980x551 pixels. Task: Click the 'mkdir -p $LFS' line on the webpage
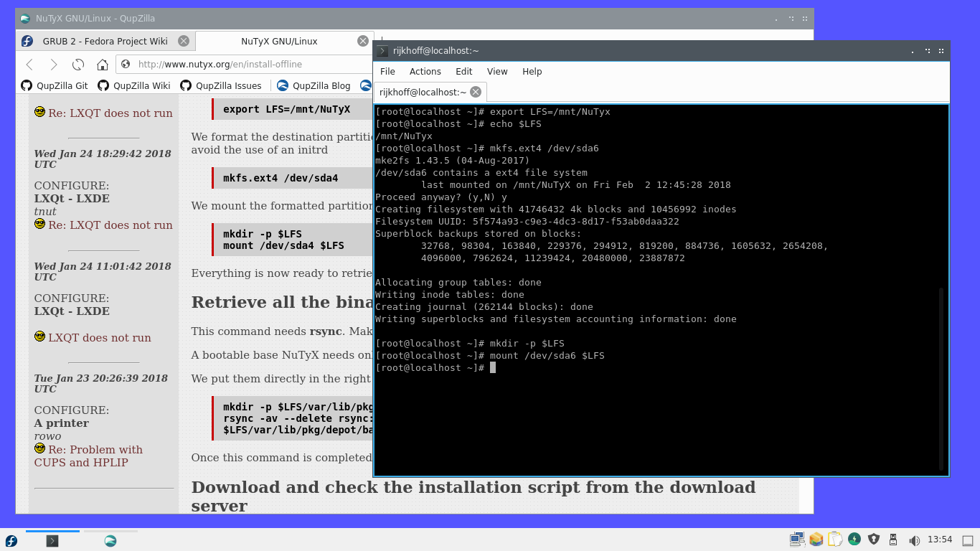(x=263, y=234)
